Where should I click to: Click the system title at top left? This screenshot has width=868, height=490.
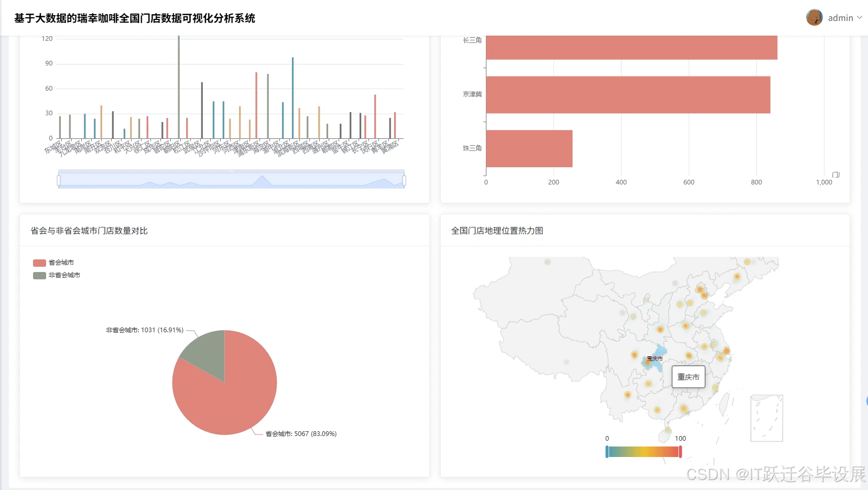click(x=135, y=18)
